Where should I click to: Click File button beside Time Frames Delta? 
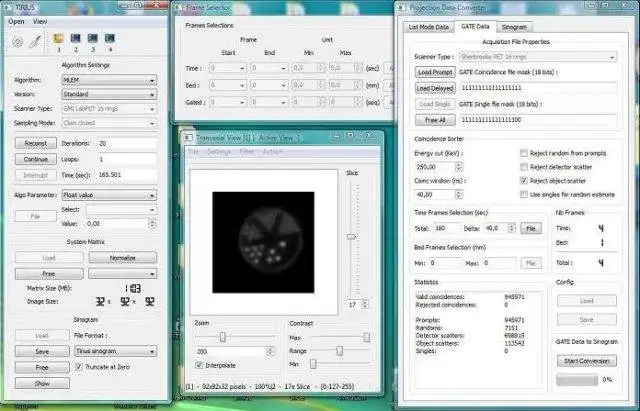click(531, 229)
